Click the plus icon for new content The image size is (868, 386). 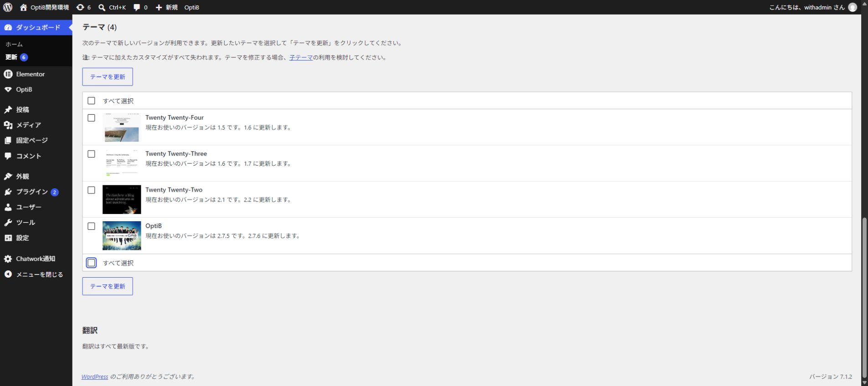click(x=159, y=7)
